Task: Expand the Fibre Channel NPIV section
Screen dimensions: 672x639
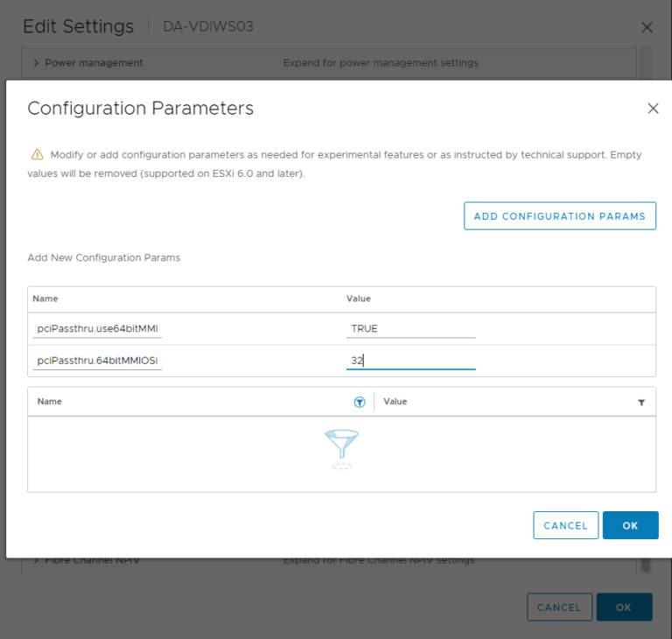Action: pos(36,560)
